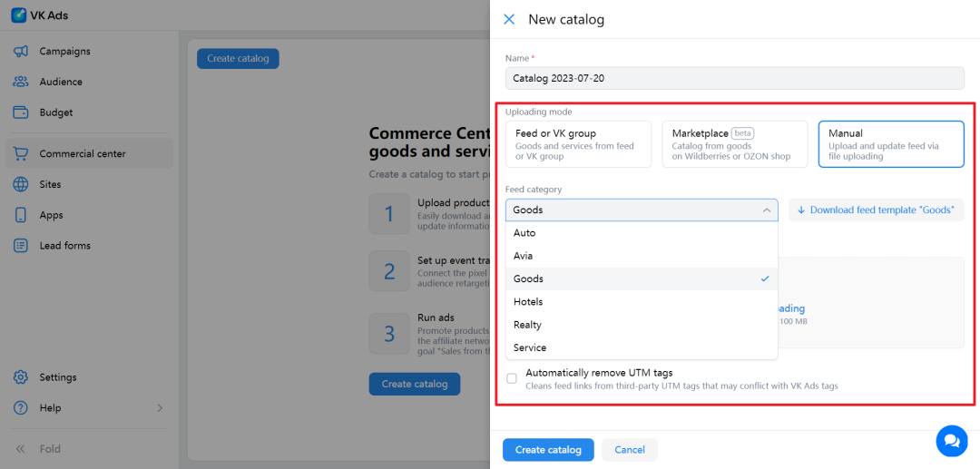Screen dimensions: 980x469
Task: Click the download arrow icon on feed template
Action: [801, 210]
